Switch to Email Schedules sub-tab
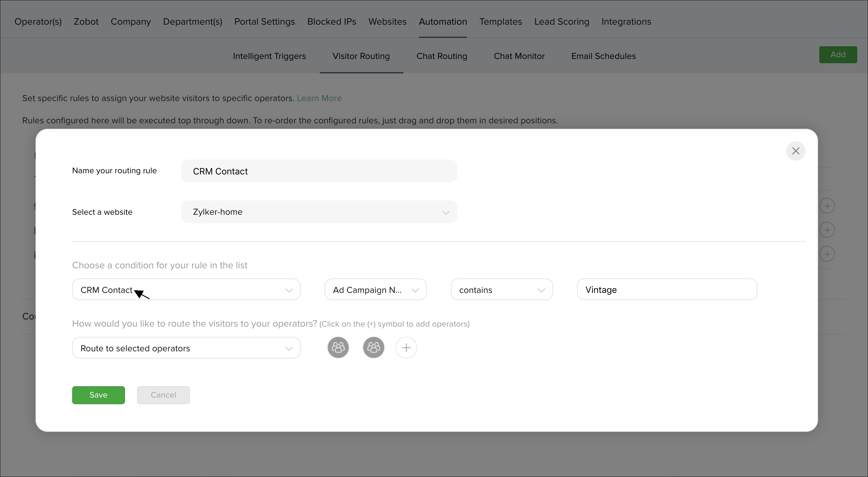868x477 pixels. pyautogui.click(x=604, y=56)
